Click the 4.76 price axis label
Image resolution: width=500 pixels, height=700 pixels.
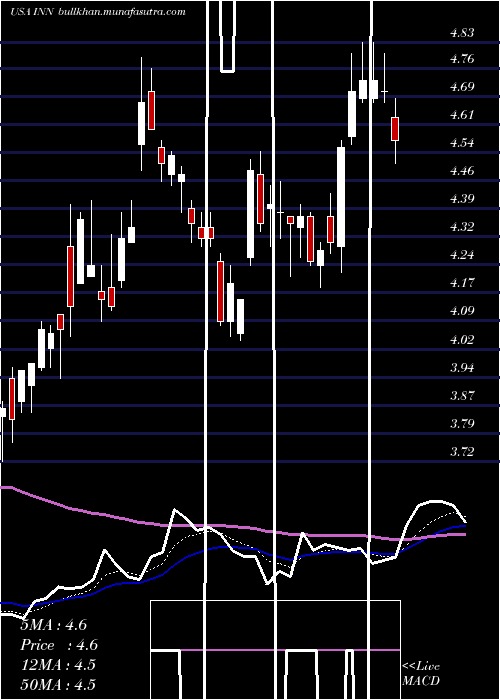point(462,58)
